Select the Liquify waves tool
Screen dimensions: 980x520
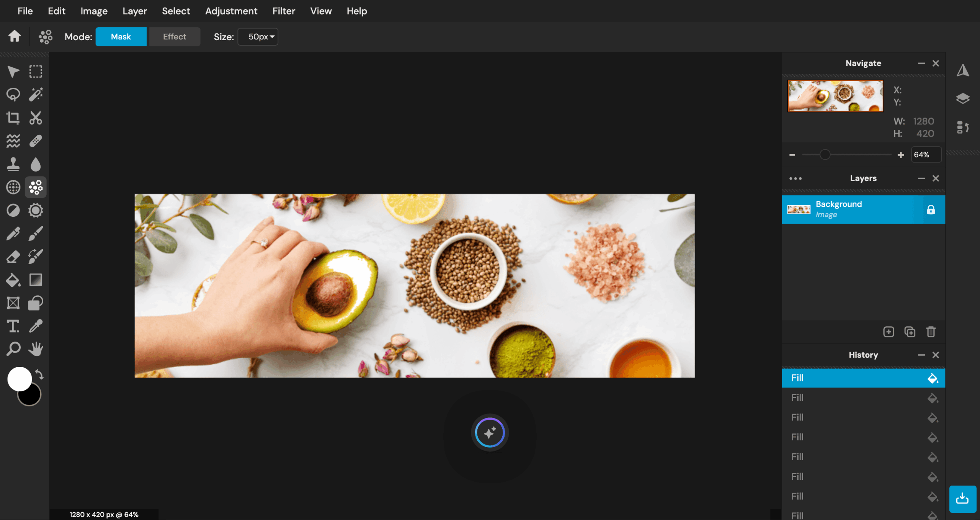pos(13,141)
